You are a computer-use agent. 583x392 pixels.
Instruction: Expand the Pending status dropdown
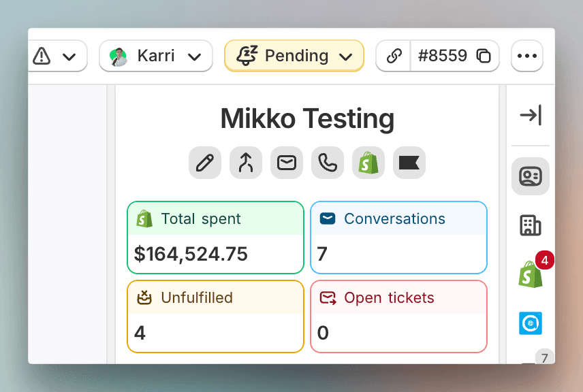click(294, 56)
